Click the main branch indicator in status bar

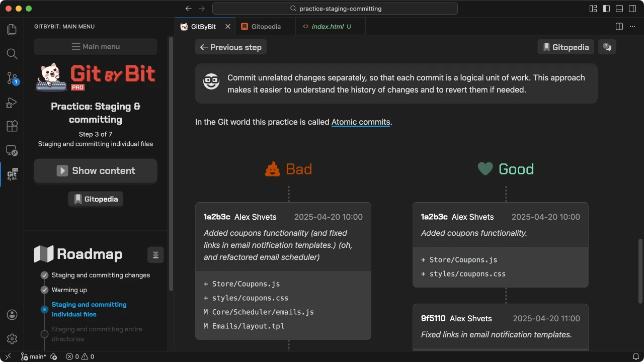pos(34,356)
